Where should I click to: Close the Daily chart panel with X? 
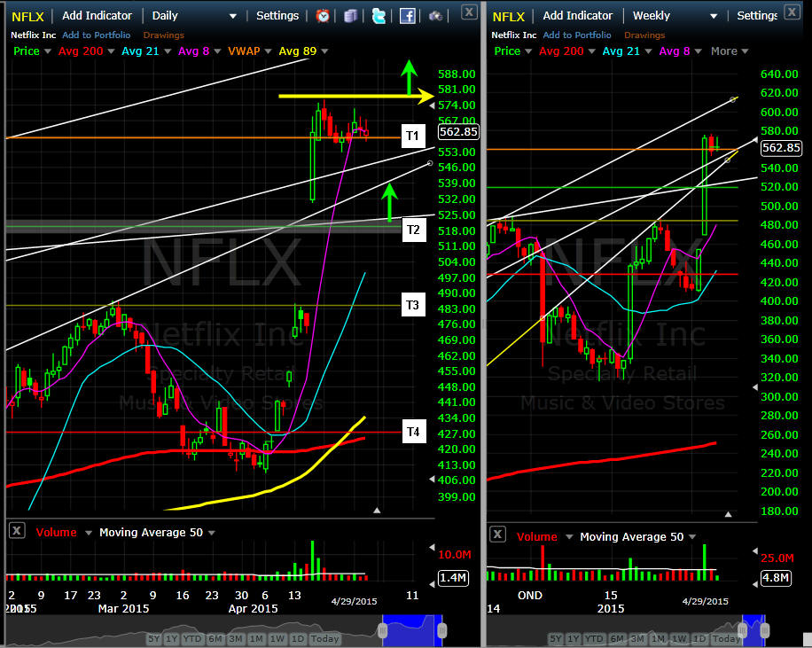[469, 12]
